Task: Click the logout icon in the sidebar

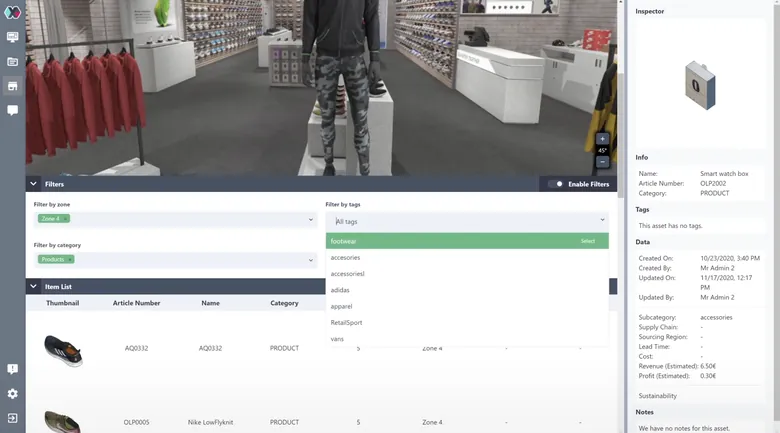Action: tap(12, 418)
